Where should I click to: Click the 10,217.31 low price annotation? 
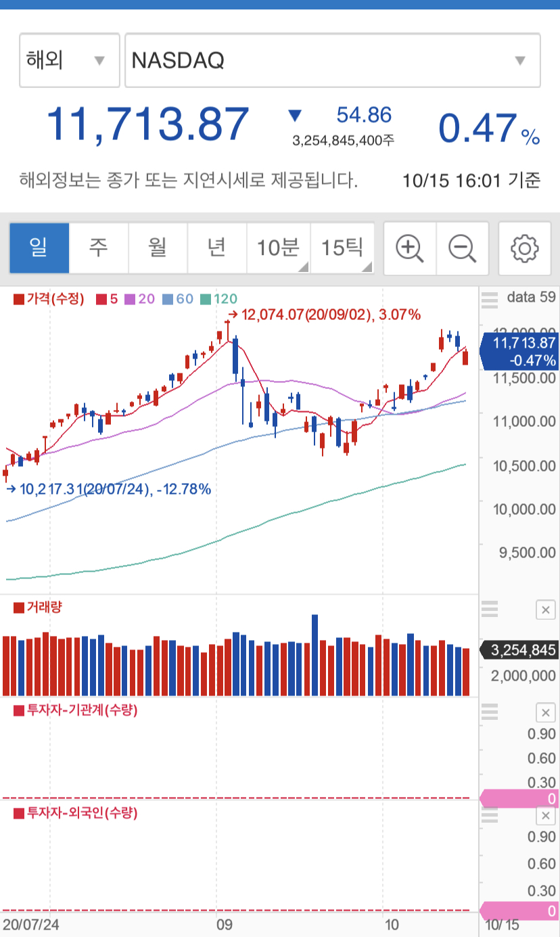(x=108, y=488)
